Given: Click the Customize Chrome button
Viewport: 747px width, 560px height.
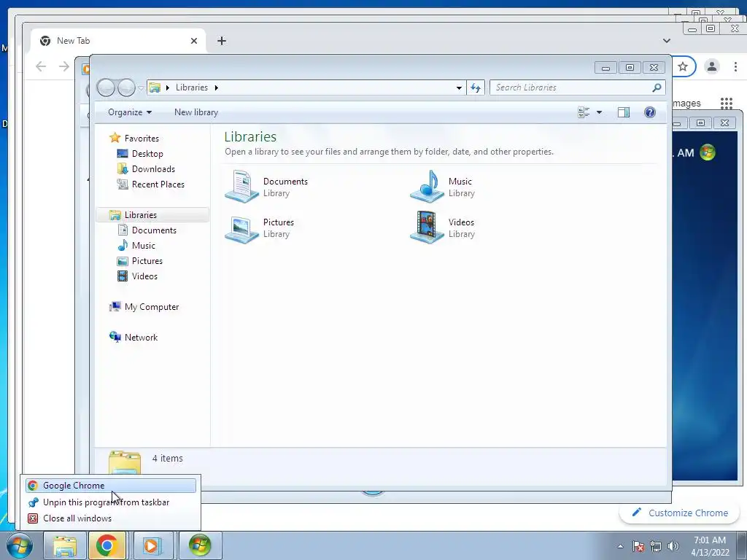Looking at the screenshot, I should (679, 513).
